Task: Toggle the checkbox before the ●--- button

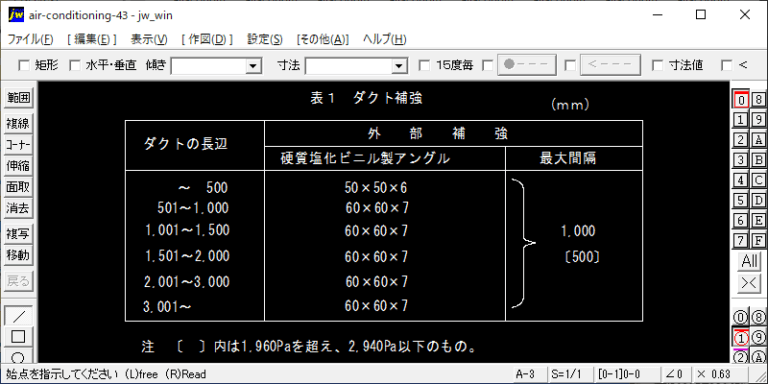Action: coord(487,65)
